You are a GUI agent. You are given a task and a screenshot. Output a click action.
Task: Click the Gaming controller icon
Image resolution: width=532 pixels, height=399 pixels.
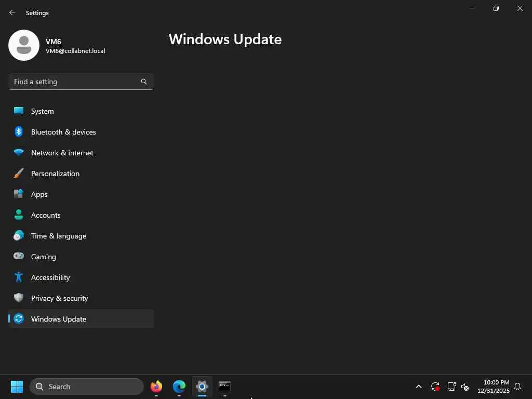click(x=19, y=256)
